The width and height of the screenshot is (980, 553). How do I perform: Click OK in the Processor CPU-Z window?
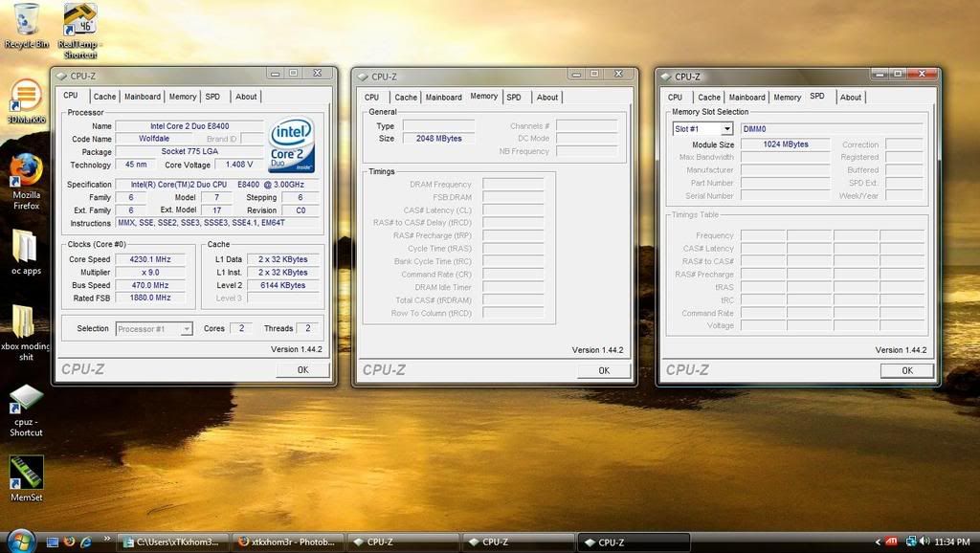(303, 370)
